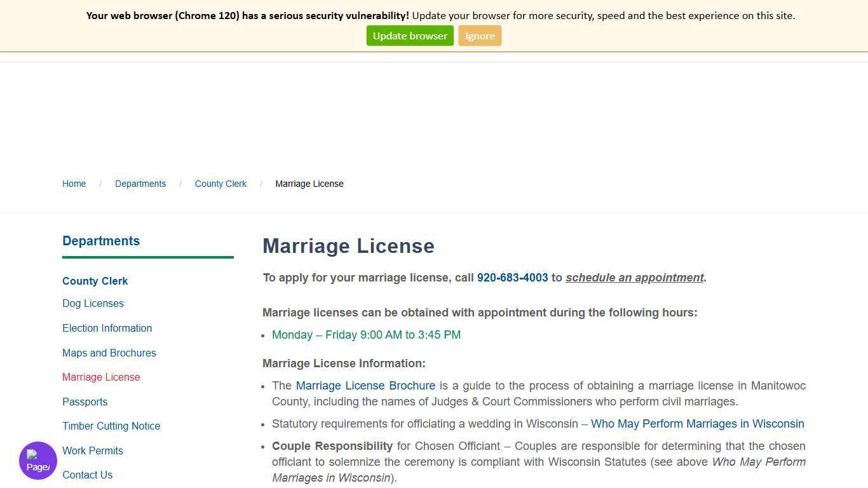The height and width of the screenshot is (488, 868).
Task: Open the Departments sidebar heading link
Action: pyautogui.click(x=100, y=241)
